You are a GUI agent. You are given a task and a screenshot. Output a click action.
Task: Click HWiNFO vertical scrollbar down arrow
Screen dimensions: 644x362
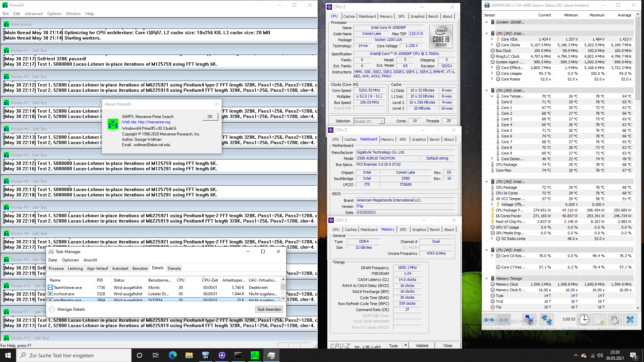[638, 308]
